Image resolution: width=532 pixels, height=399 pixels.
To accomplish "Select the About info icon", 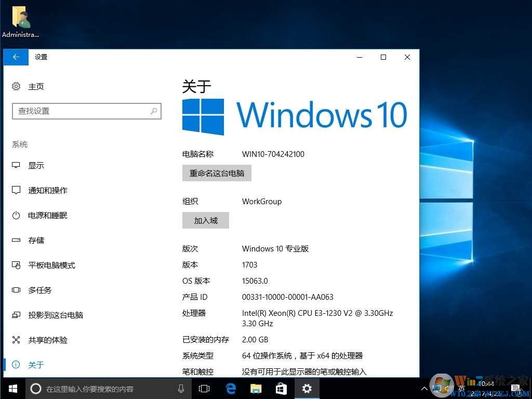I will click(16, 365).
